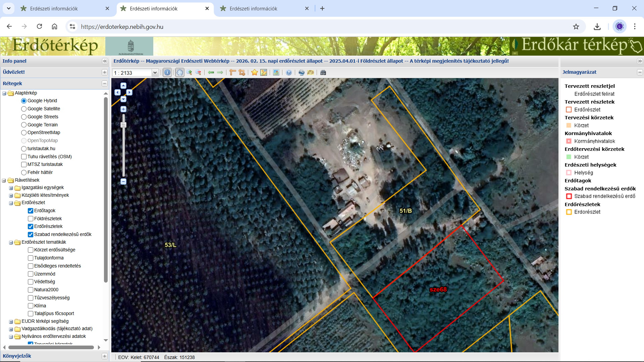Image resolution: width=644 pixels, height=362 pixels.
Task: Open the Erdőkár térkép banner link
Action: [576, 46]
